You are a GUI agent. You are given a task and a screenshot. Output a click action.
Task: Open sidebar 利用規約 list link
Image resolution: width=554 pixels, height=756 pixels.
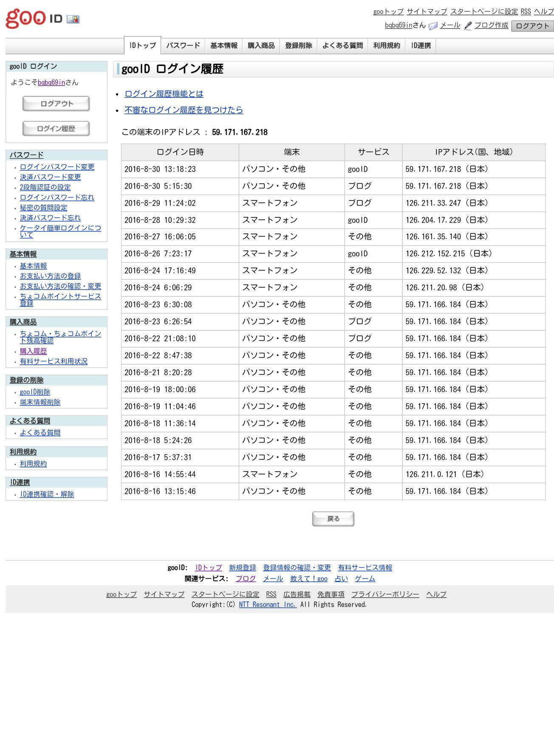coord(33,464)
